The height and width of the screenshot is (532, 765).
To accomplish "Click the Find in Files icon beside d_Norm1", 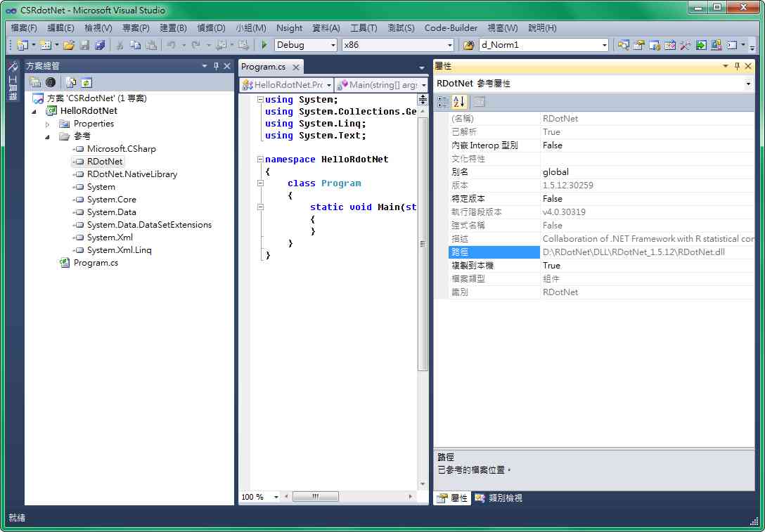I will 469,45.
